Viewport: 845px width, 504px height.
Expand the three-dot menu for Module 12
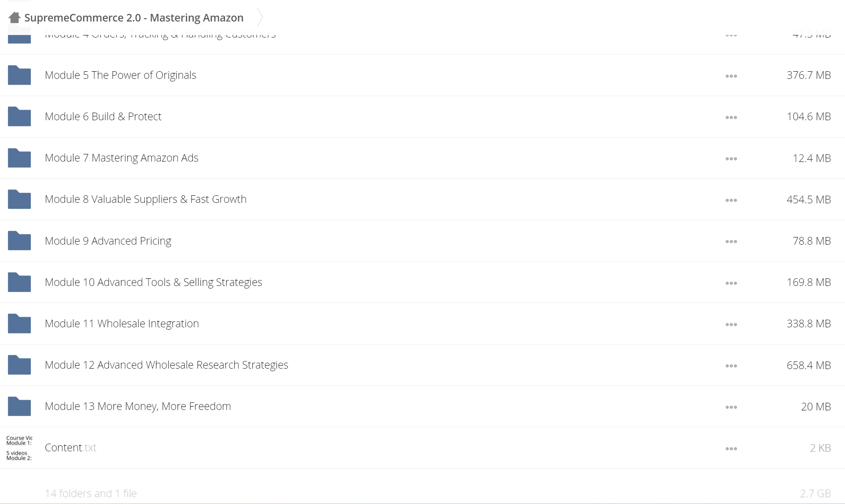click(x=731, y=366)
